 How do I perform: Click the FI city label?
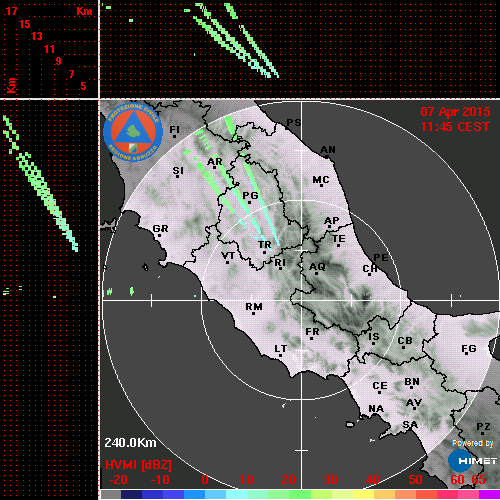tap(174, 129)
